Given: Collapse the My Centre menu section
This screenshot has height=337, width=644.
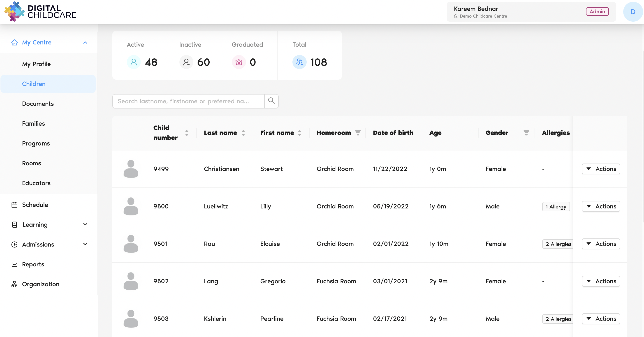Looking at the screenshot, I should pos(85,42).
